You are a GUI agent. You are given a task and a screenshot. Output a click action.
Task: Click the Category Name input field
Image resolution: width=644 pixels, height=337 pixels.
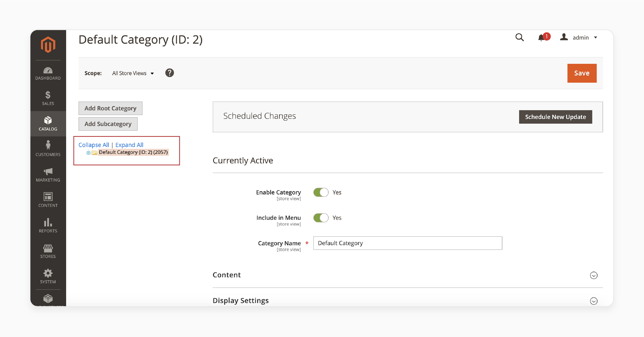[x=408, y=243]
